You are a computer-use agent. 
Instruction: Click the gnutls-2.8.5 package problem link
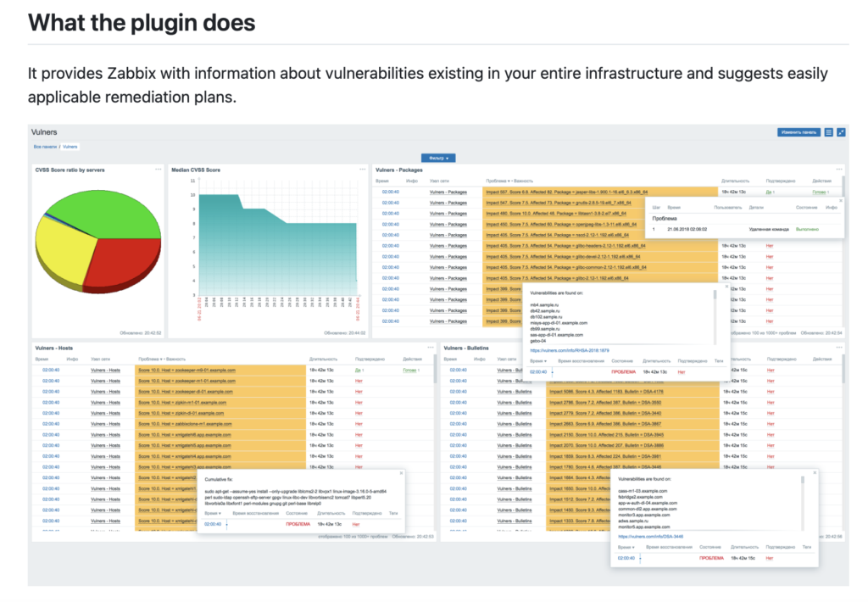(x=559, y=203)
